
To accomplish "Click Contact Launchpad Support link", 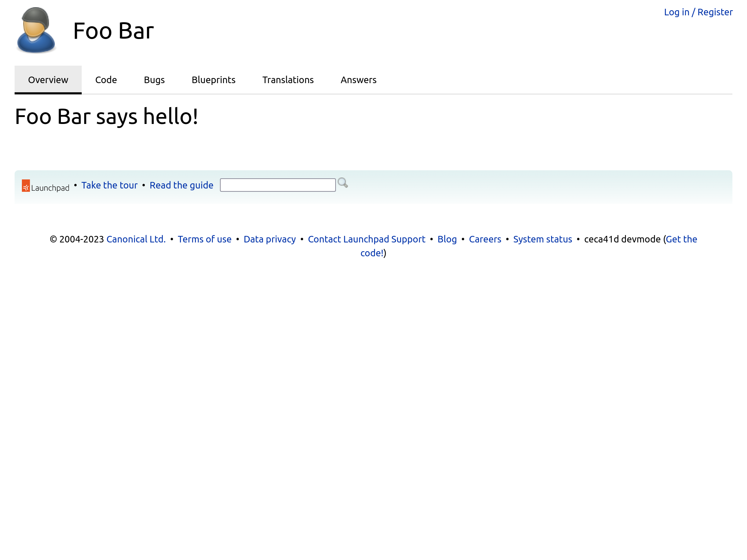I will 367,239.
